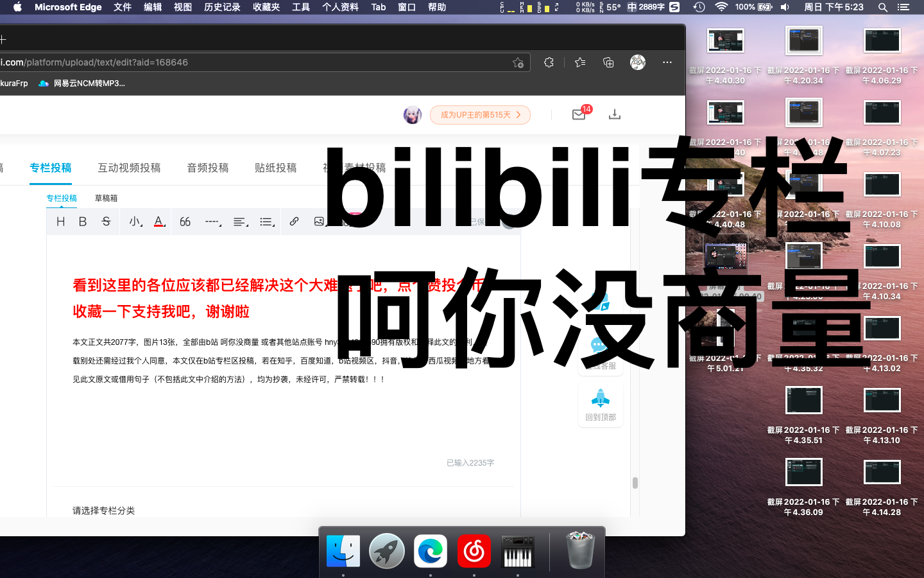Insert blockquote with quote icon
Image resolution: width=924 pixels, height=578 pixels.
[185, 222]
